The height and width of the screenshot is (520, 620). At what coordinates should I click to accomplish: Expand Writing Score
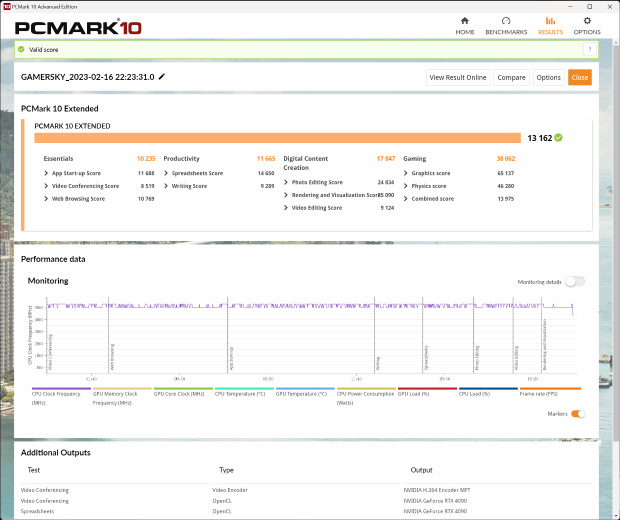click(166, 186)
